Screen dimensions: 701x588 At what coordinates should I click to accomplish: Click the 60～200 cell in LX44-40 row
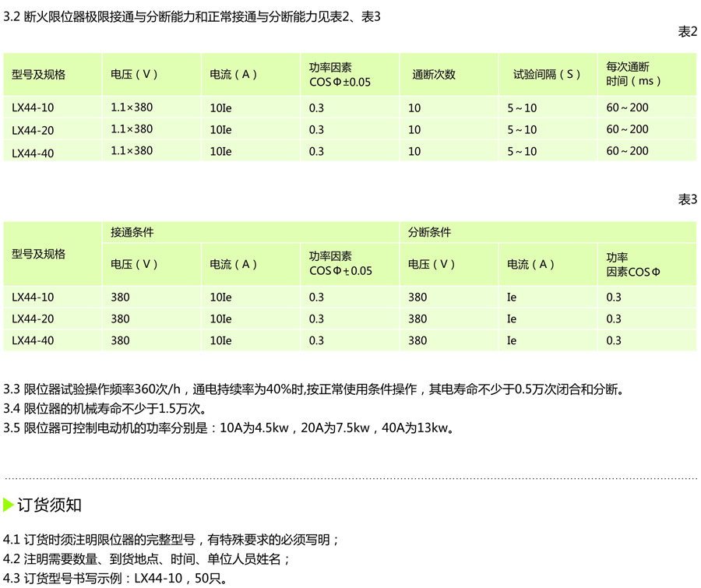pyautogui.click(x=627, y=151)
